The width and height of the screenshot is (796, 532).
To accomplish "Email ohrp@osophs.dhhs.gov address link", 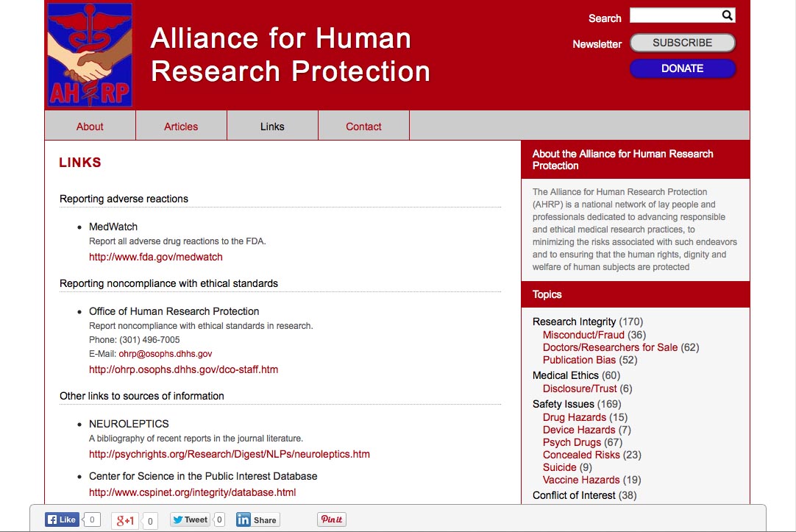I will coord(166,354).
